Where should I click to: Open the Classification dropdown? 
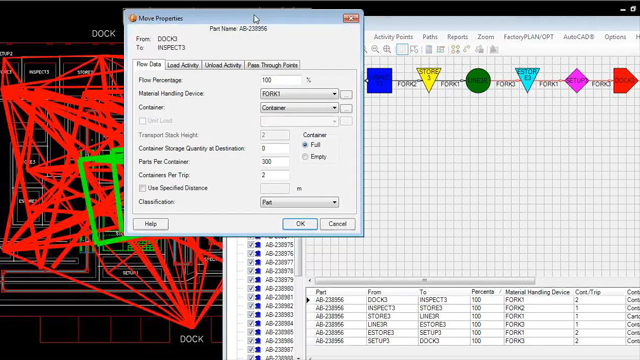[x=299, y=202]
